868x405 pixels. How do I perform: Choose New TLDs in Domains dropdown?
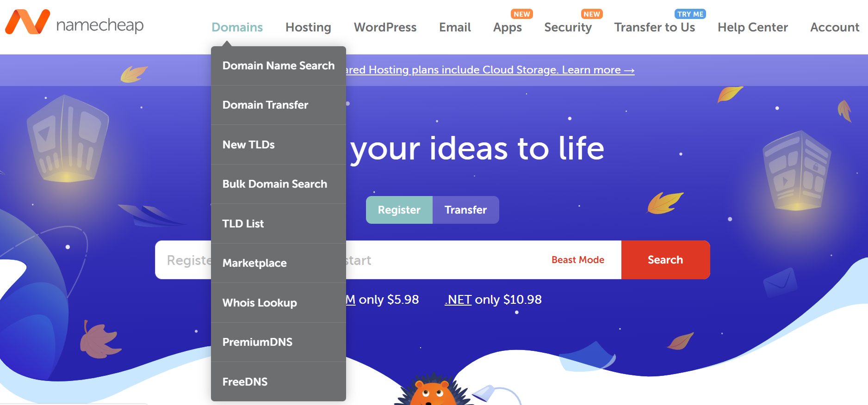[x=279, y=145]
